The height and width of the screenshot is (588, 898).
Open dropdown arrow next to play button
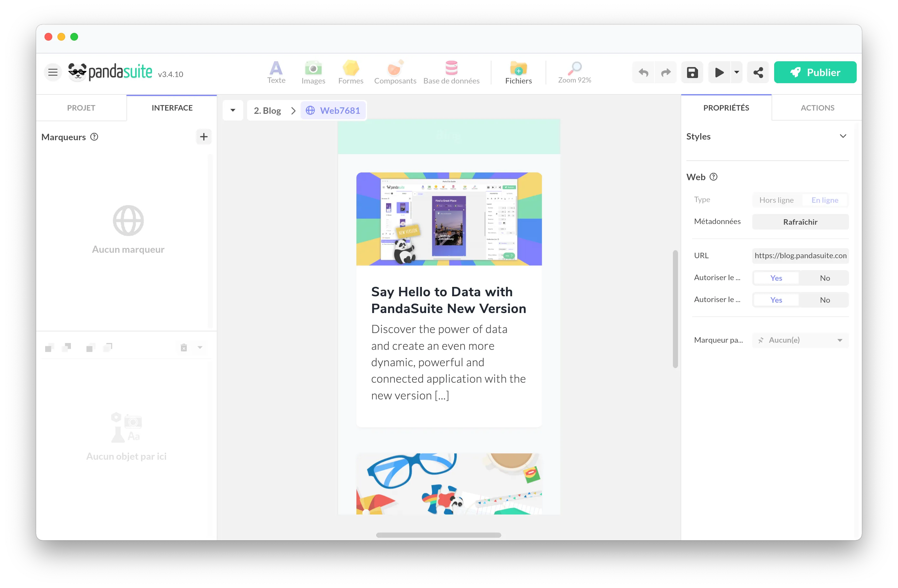pyautogui.click(x=736, y=73)
